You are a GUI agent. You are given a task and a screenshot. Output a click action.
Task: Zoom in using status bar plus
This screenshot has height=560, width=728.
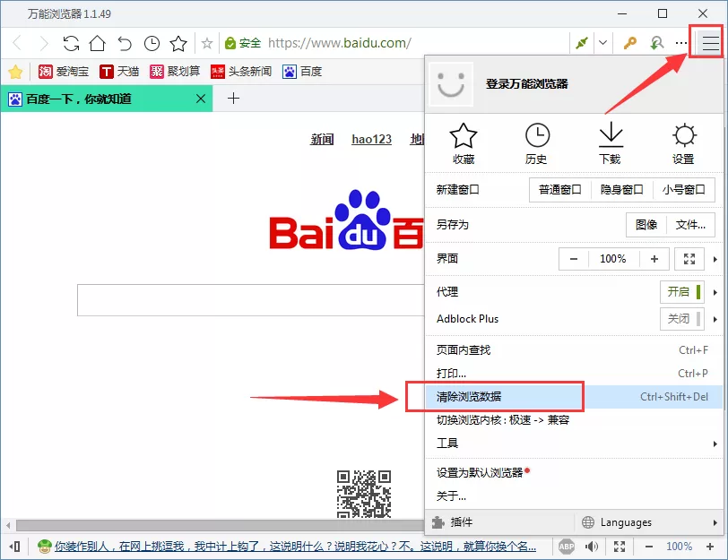pyautogui.click(x=710, y=547)
